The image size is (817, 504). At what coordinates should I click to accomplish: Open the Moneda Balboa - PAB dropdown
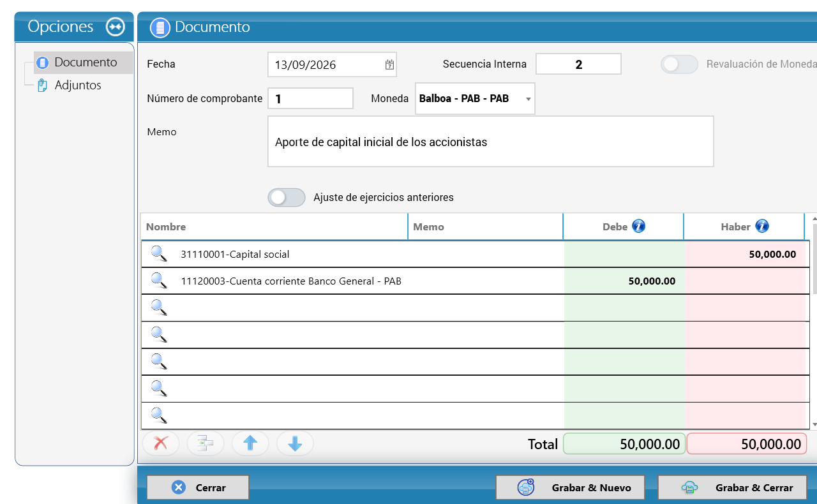tap(475, 99)
